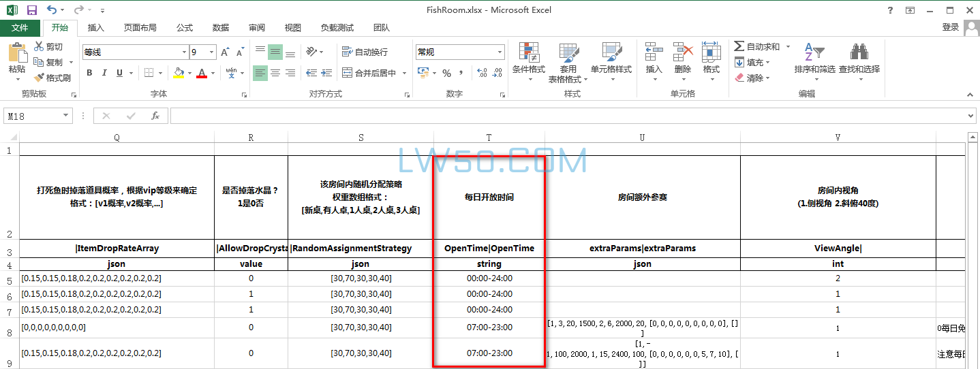Open the number format dropdown showing 常规
The height and width of the screenshot is (369, 980).
[x=500, y=52]
